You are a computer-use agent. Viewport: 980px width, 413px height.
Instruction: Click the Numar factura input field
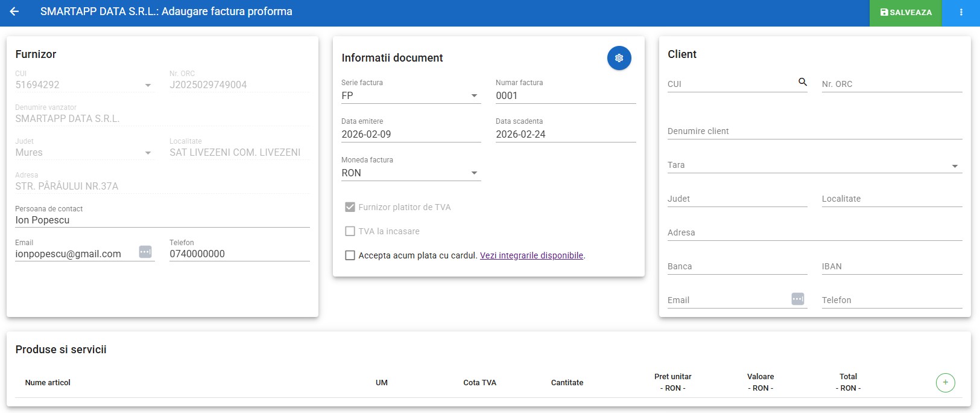pos(565,96)
